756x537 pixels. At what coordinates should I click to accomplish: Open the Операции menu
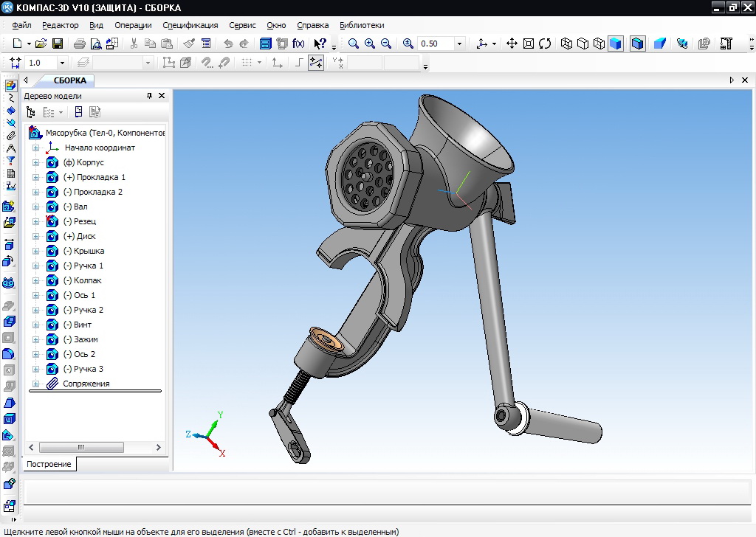(x=133, y=25)
